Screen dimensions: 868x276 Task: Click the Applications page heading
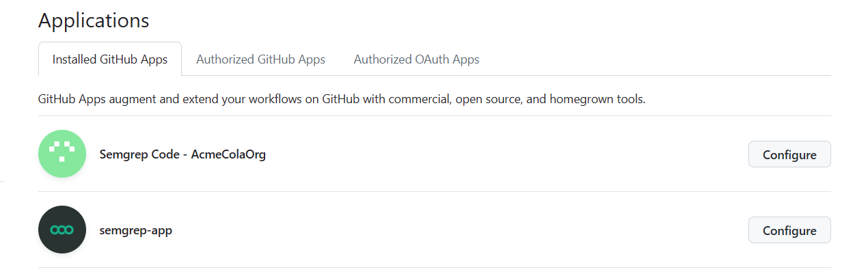94,20
